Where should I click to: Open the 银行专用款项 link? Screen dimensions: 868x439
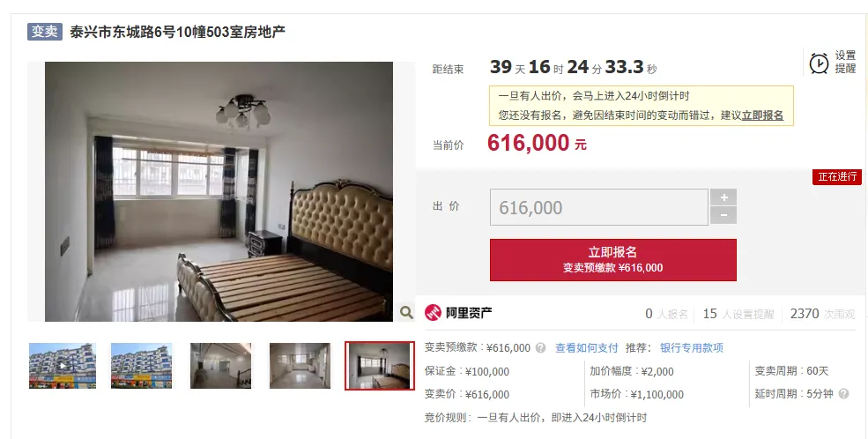tap(692, 348)
